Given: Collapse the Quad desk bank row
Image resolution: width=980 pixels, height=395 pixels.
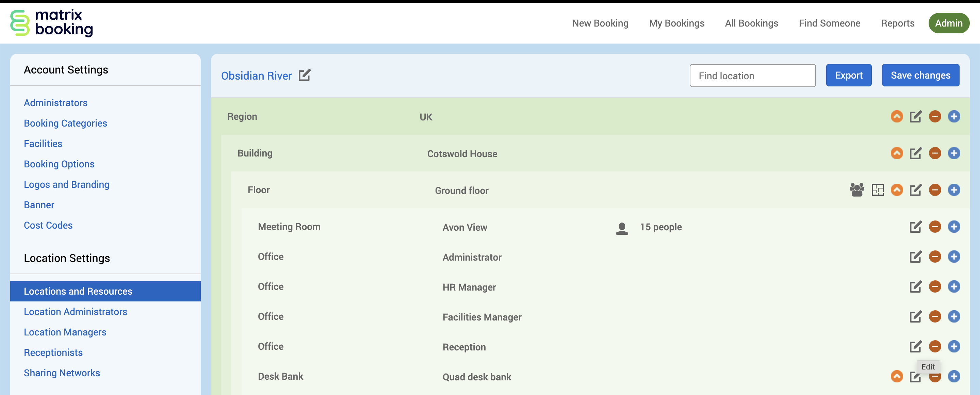Looking at the screenshot, I should (x=896, y=376).
